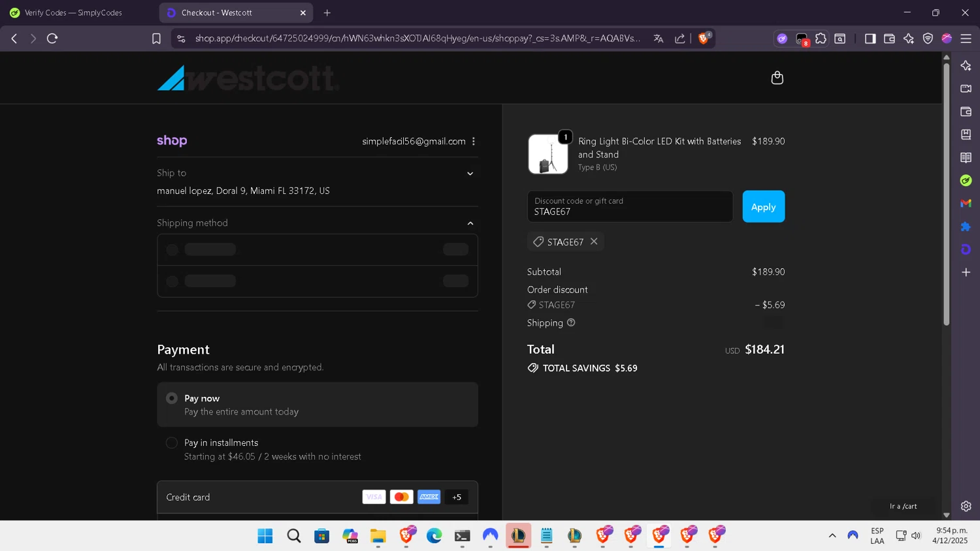
Task: Open the extensions puzzle icon
Action: (821, 39)
